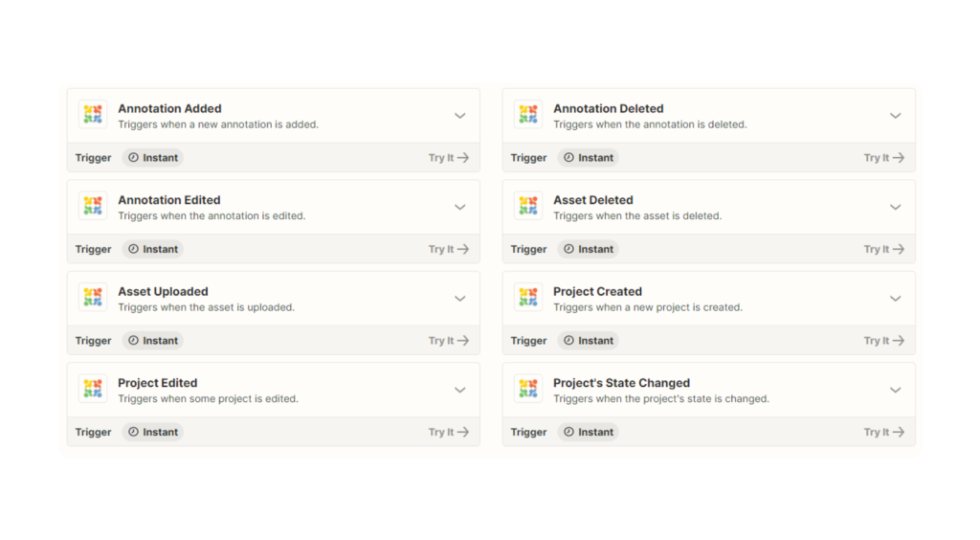Screen dimensions: 980x540
Task: Click the app icon beside Asset Deleted
Action: click(528, 206)
